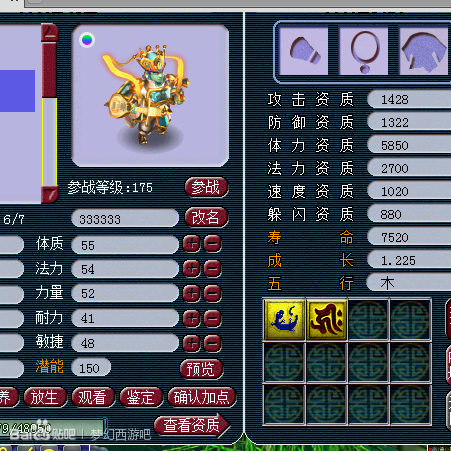
Task: Select the pet collar equipment slot
Action: point(364,51)
